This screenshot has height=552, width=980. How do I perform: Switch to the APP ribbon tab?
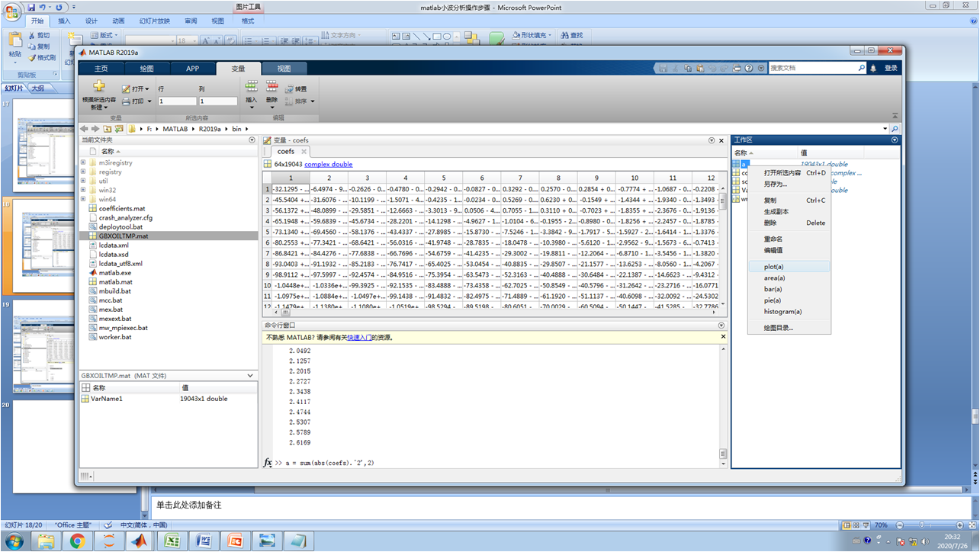pos(192,68)
